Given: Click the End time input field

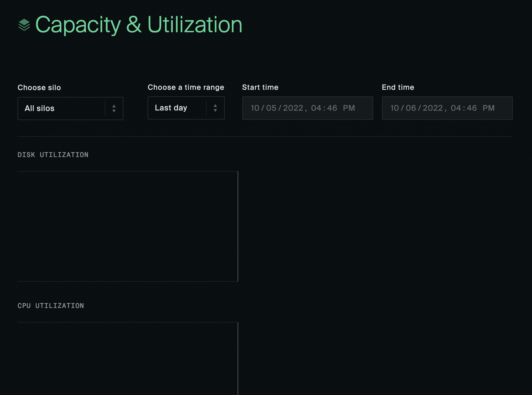Looking at the screenshot, I should pyautogui.click(x=447, y=108).
